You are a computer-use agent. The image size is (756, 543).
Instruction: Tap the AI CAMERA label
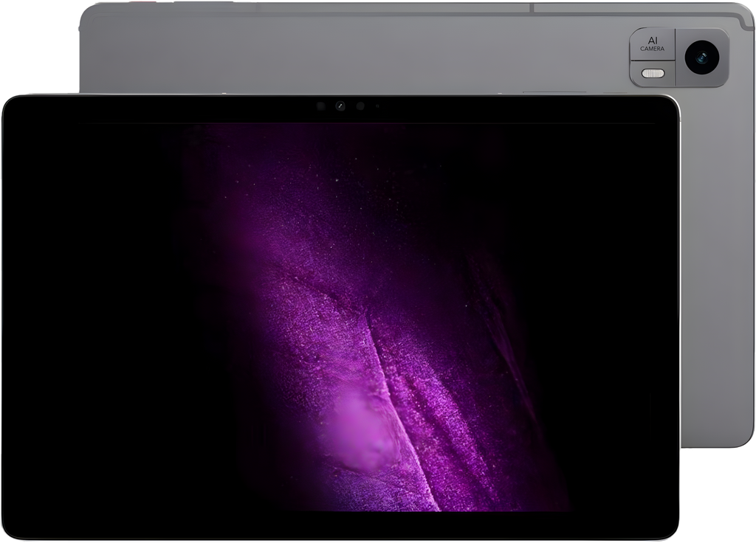652,44
